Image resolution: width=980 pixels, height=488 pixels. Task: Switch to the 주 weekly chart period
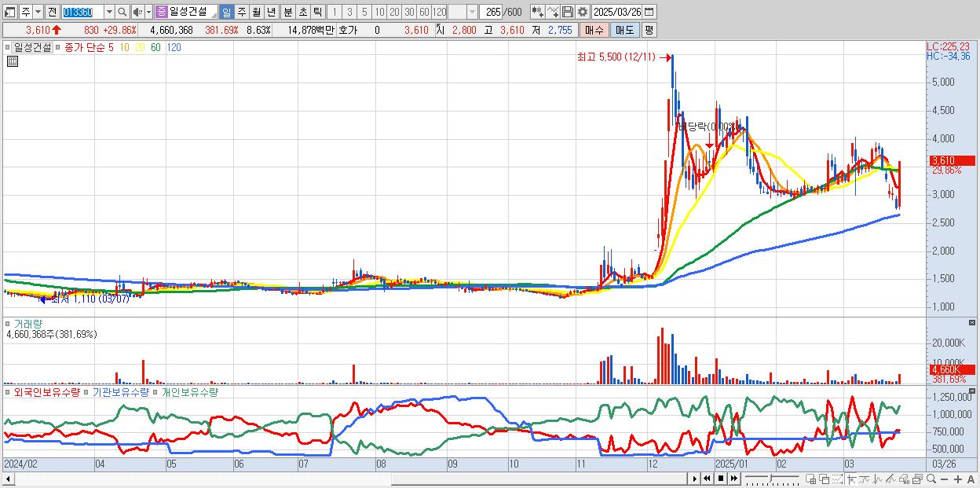241,12
